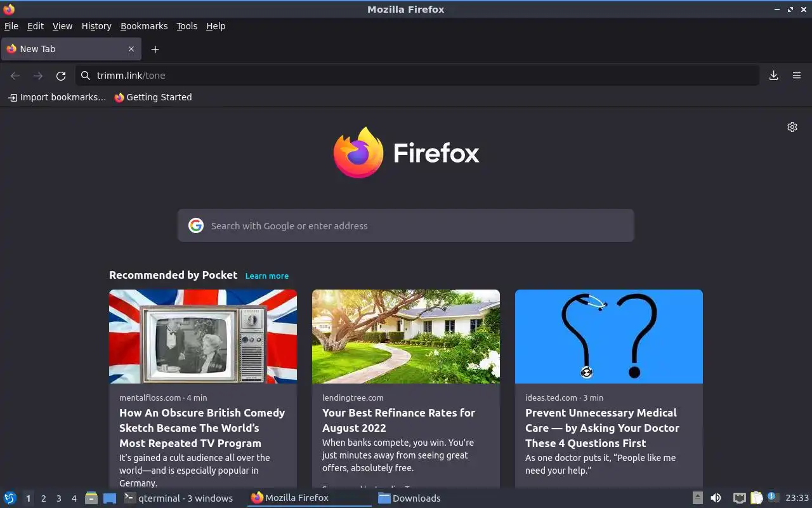The image size is (812, 508).
Task: Open the Bookmarks menu
Action: click(144, 26)
